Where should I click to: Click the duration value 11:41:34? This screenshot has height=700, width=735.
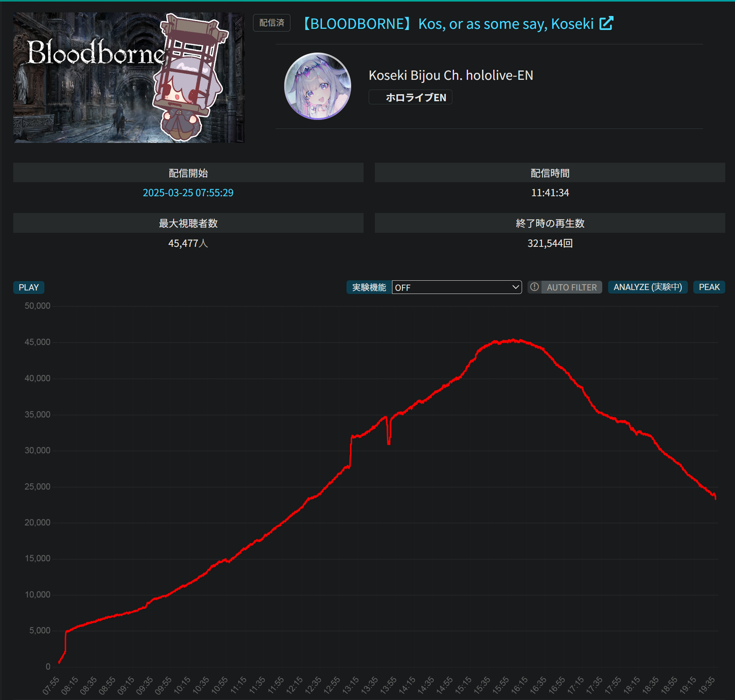coord(550,193)
